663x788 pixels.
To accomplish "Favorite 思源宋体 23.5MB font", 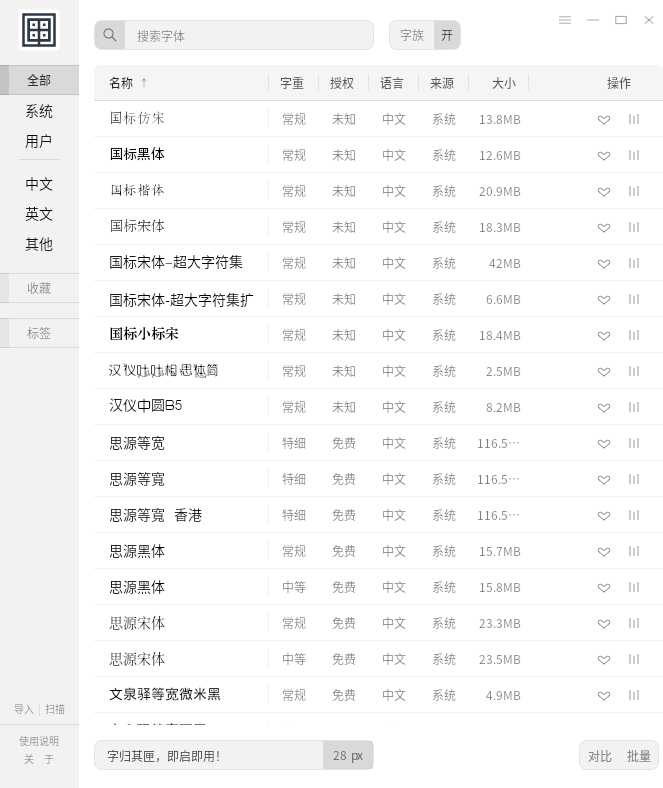I will coord(604,660).
